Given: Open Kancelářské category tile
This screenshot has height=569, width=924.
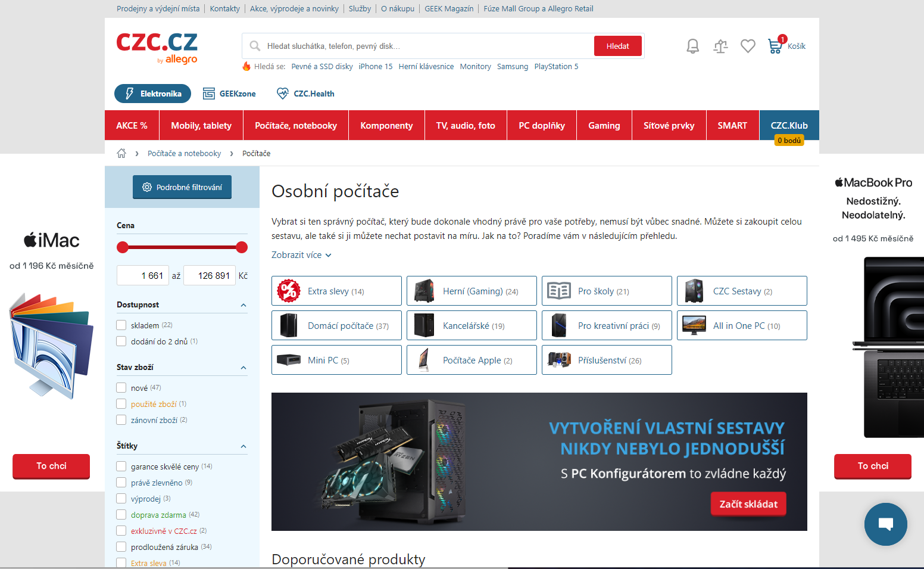Looking at the screenshot, I should (x=472, y=325).
